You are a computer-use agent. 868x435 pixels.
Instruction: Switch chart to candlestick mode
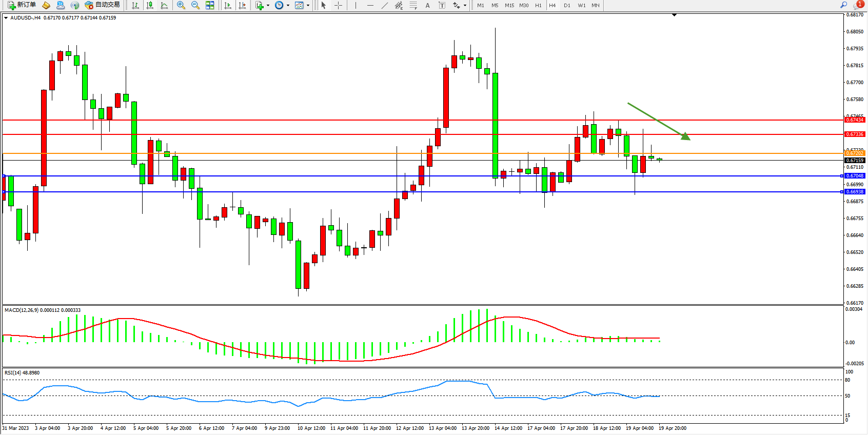click(x=150, y=5)
